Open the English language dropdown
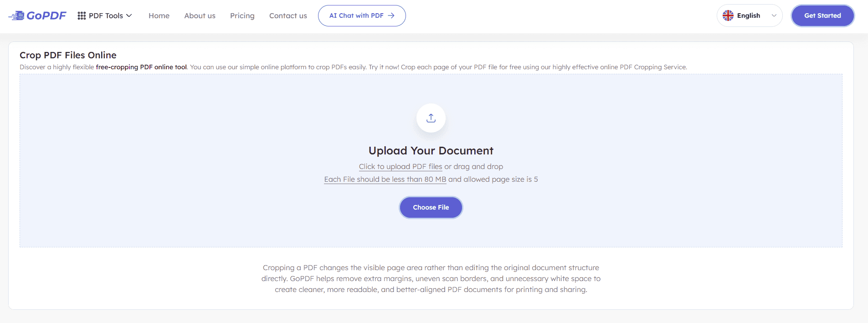The image size is (868, 323). tap(750, 15)
